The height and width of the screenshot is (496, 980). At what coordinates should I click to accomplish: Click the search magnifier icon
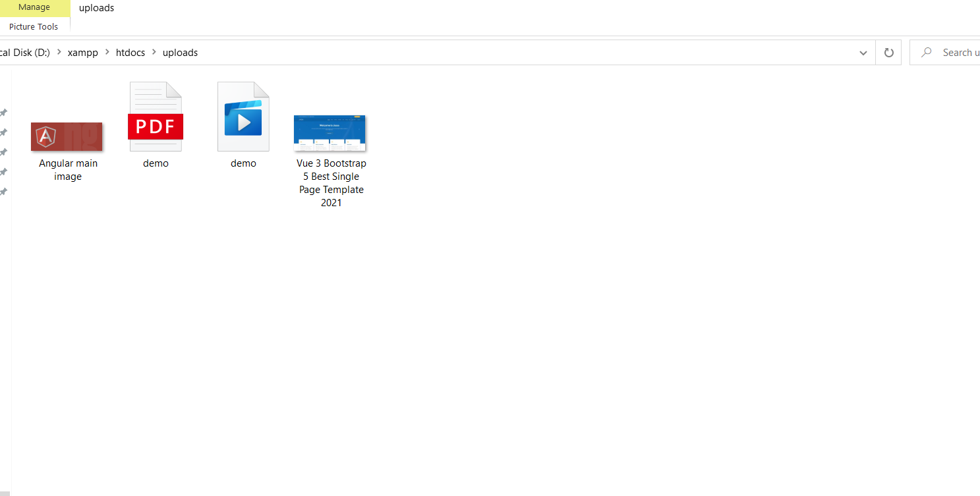click(x=926, y=53)
